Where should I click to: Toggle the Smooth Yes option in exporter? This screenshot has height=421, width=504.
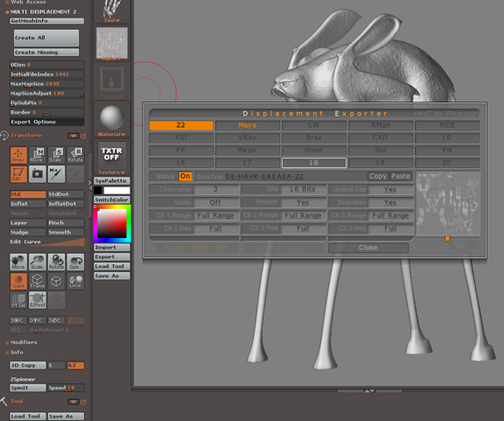(x=303, y=202)
